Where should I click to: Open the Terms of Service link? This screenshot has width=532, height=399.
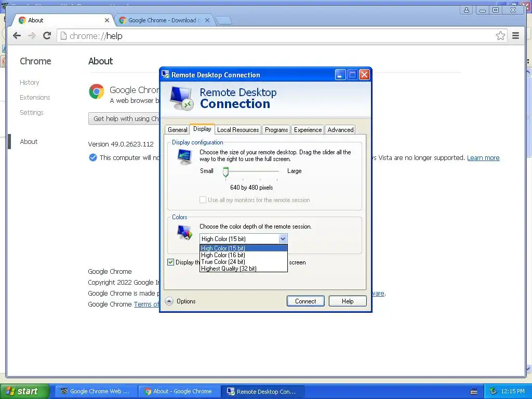[x=147, y=304]
